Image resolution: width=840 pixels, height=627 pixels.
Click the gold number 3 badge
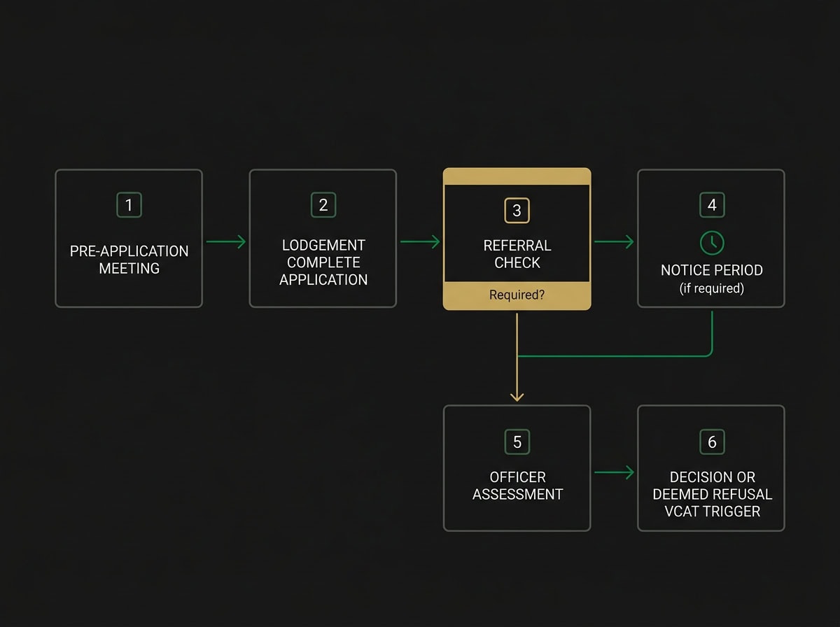[517, 210]
